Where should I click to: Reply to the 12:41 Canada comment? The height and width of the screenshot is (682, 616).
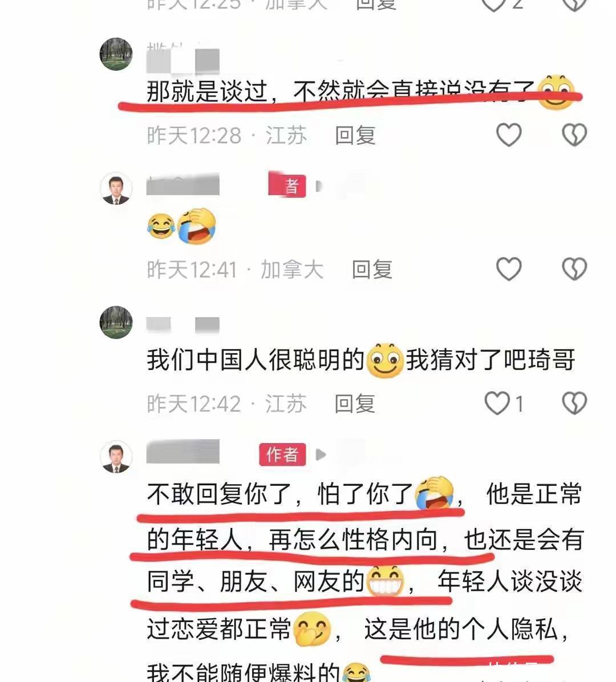click(x=372, y=269)
